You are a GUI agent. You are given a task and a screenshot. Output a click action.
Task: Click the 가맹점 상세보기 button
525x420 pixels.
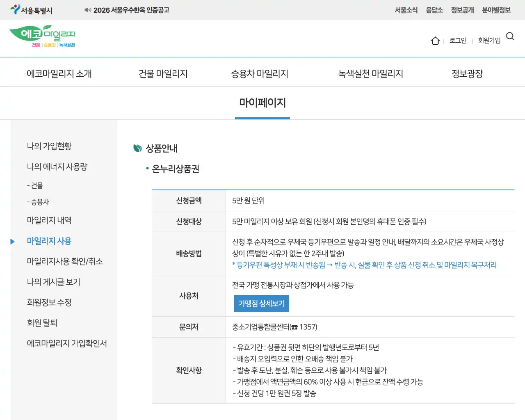[x=262, y=304]
